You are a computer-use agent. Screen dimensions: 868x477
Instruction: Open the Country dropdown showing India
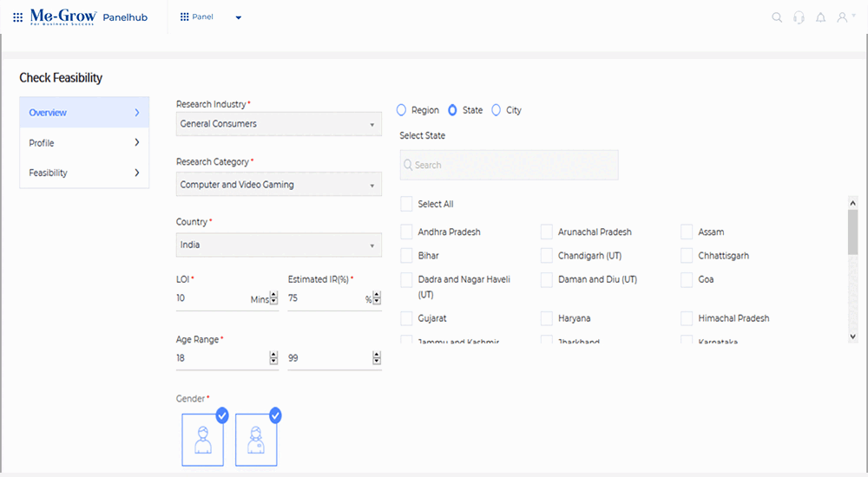click(279, 245)
